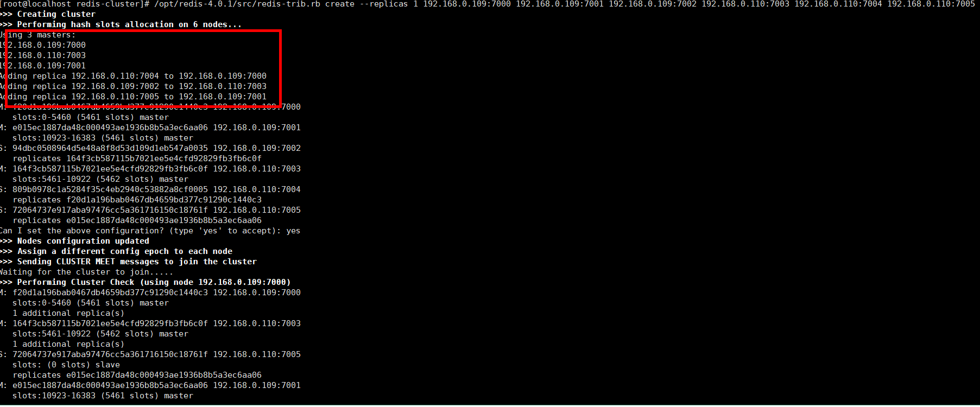Click 'replicates f20d1a196bab0467db4659bd377c91290c1440c3' line
Screen dimensions: 980x407
click(x=137, y=200)
